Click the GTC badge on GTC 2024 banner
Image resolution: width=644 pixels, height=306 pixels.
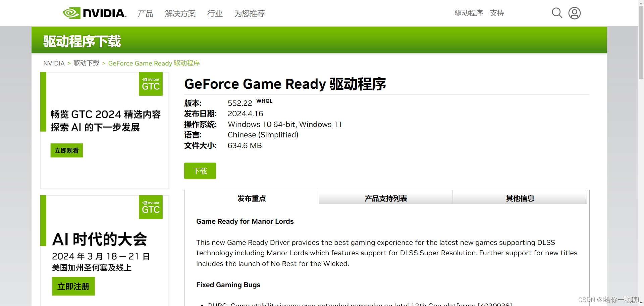tap(151, 84)
